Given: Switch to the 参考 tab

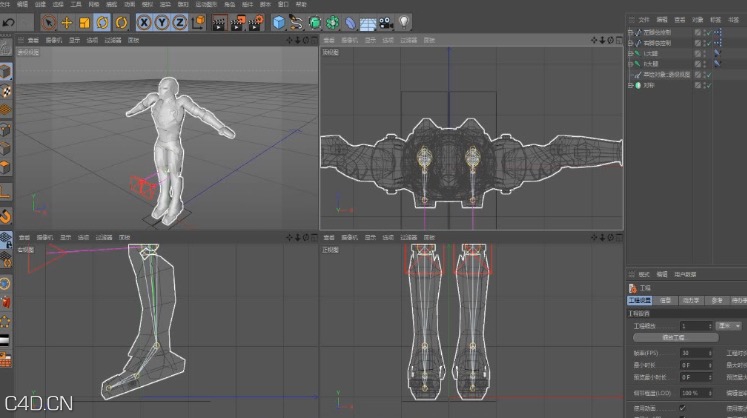Looking at the screenshot, I should [717, 300].
